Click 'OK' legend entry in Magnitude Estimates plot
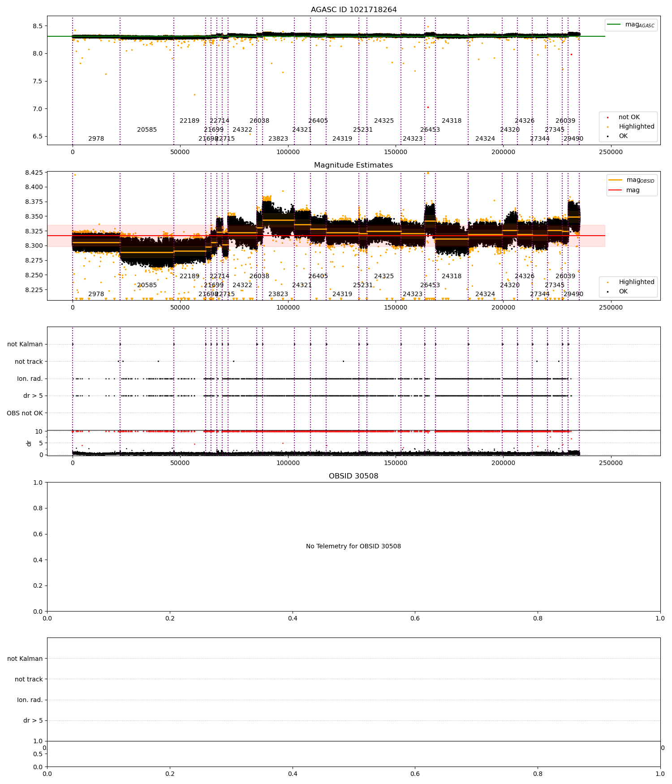672x784 pixels. [x=623, y=292]
